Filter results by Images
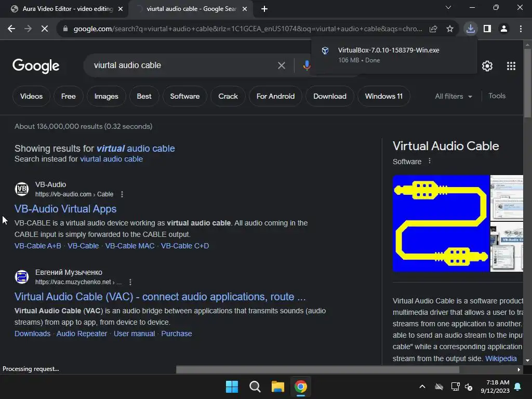Viewport: 532px width, 399px height. (x=106, y=96)
